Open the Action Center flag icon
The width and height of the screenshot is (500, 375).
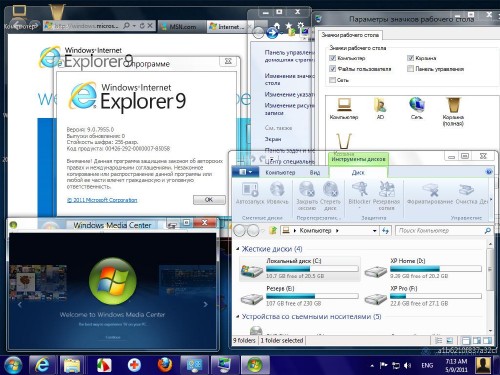coord(383,366)
